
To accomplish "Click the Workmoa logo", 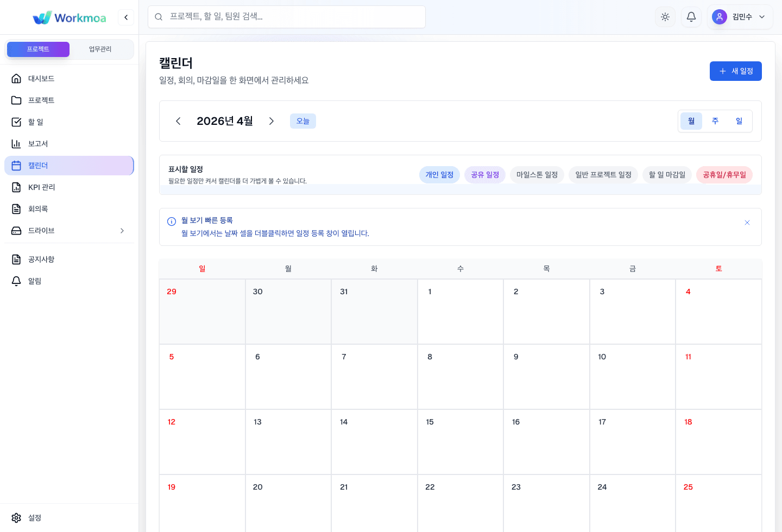I will pos(70,17).
